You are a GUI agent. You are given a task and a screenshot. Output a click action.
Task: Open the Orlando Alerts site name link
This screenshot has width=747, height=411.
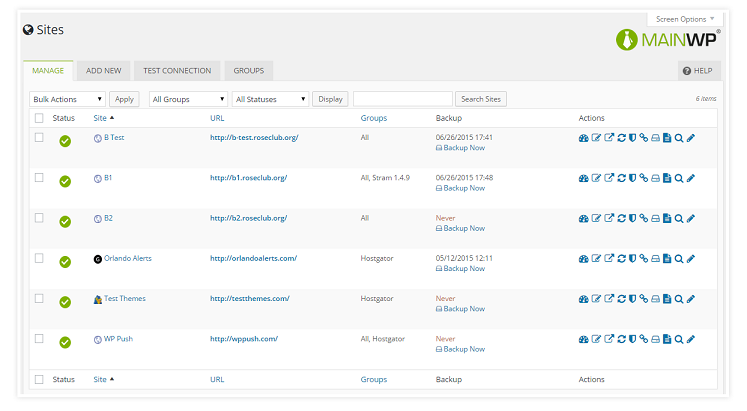click(128, 259)
